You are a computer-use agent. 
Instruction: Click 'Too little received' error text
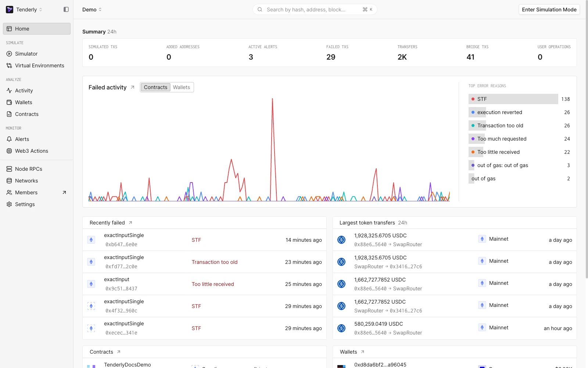tap(213, 284)
